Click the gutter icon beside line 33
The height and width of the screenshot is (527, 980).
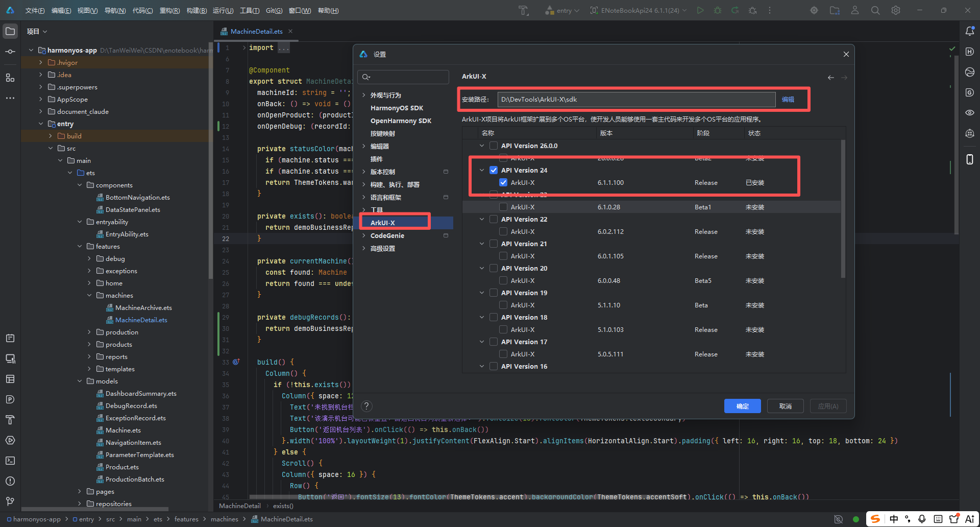coord(236,362)
